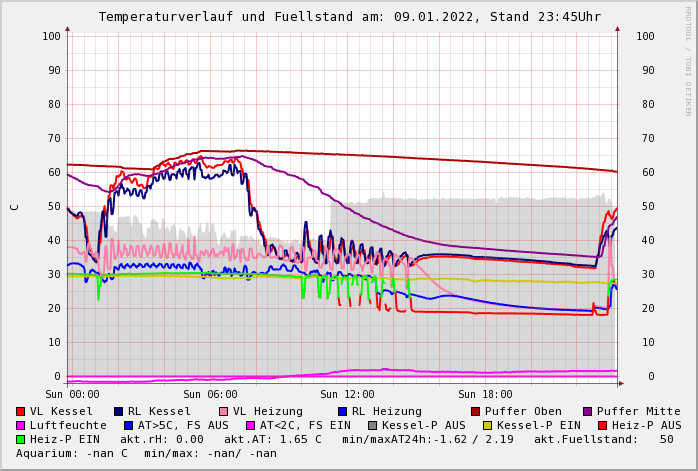The height and width of the screenshot is (471, 698).
Task: Click the Sun 18:00 x-axis label
Action: (485, 395)
